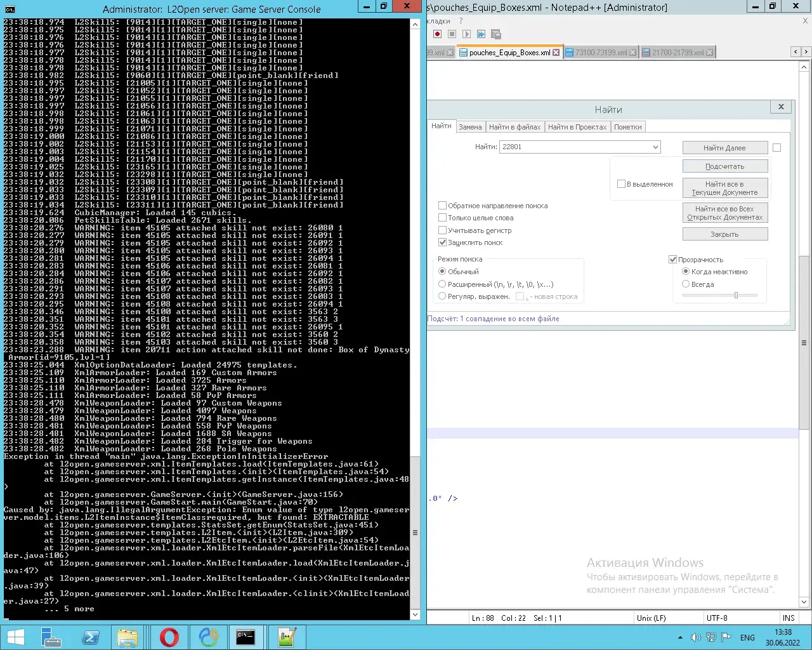This screenshot has width=812, height=650.
Task: Open the Windows Start button
Action: click(15, 637)
